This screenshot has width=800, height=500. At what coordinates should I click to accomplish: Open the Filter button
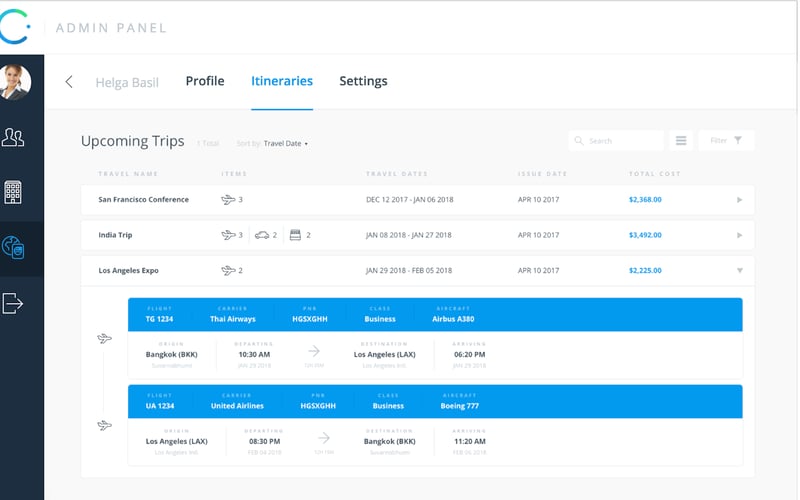pos(726,140)
